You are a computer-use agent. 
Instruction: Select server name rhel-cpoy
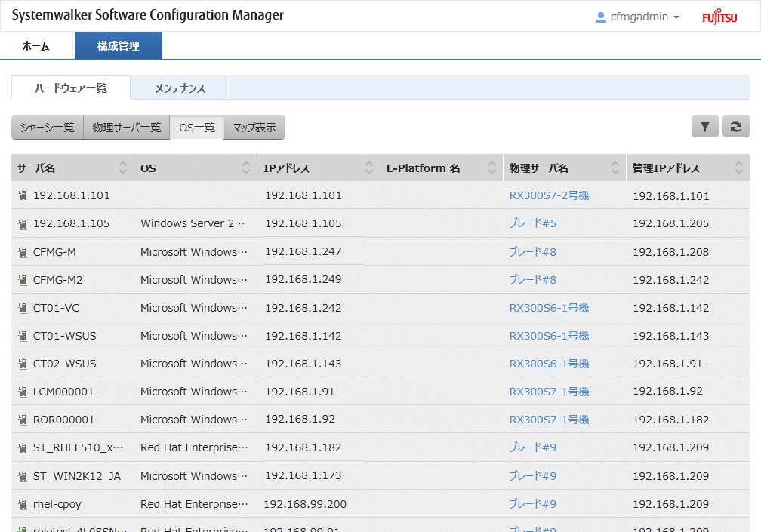coord(57,504)
